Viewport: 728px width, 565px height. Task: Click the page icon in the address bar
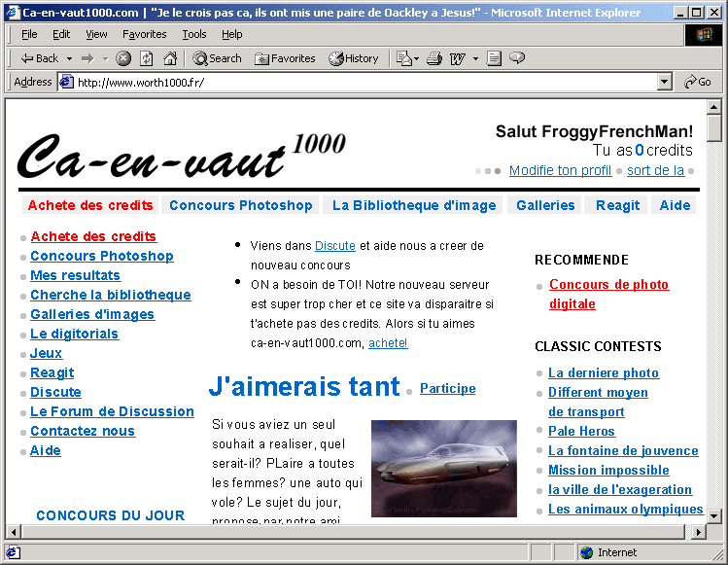pyautogui.click(x=67, y=82)
